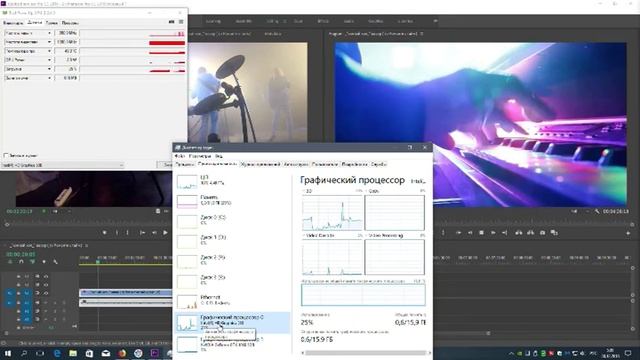Stop playback in the Program monitor
Image resolution: width=640 pixels, height=360 pixels.
point(481,233)
